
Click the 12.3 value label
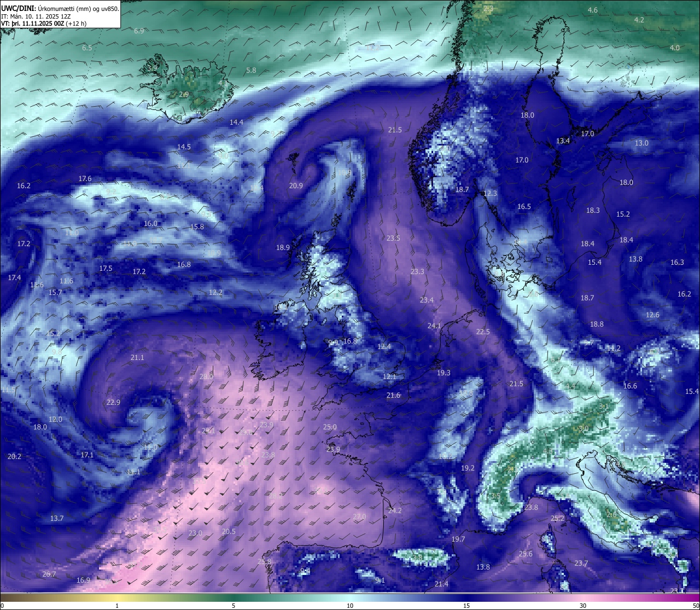pos(491,194)
